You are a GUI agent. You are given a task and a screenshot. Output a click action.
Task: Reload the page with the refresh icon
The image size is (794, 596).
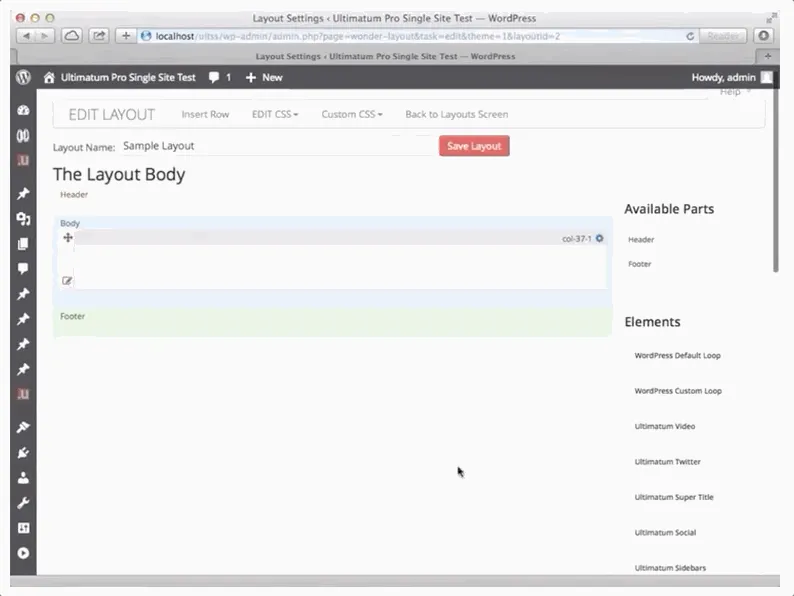[x=690, y=36]
